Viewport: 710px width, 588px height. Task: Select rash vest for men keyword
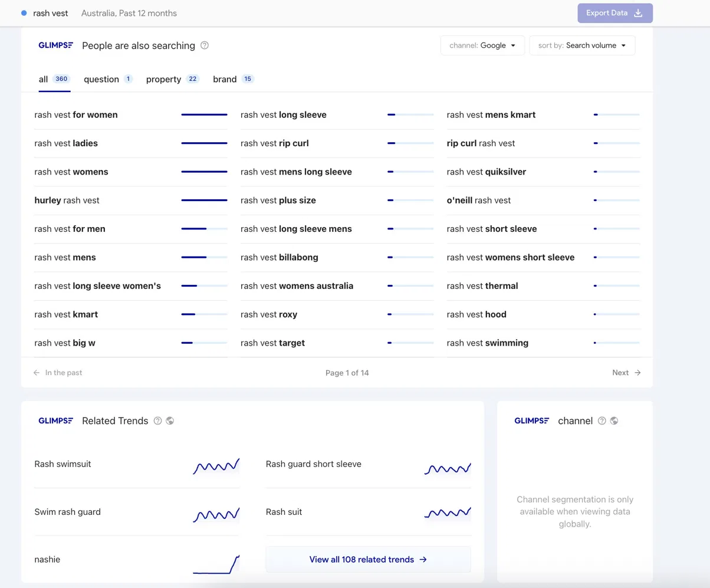click(70, 229)
